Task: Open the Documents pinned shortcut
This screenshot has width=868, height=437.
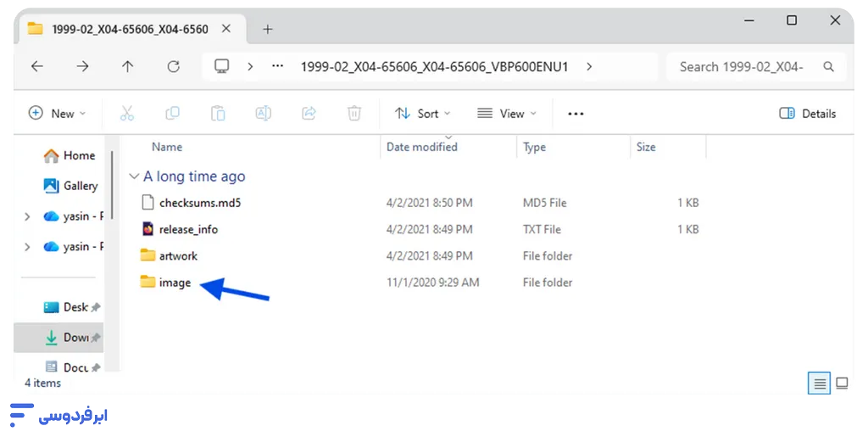Action: (x=71, y=367)
